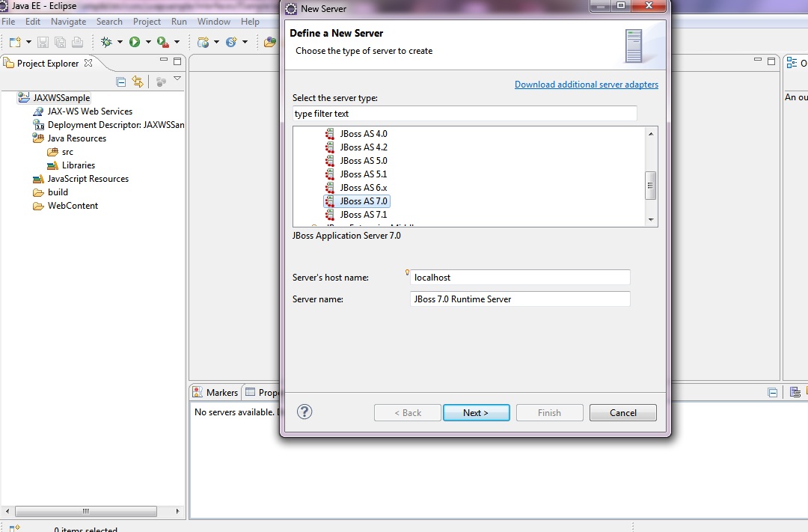The width and height of the screenshot is (808, 532).
Task: Click the green Run button in toolbar
Action: tap(135, 42)
